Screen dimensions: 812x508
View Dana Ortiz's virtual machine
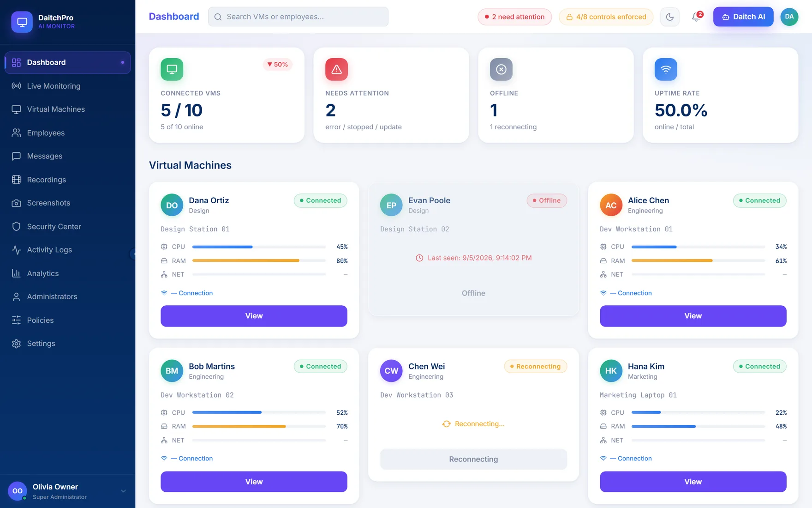pos(254,316)
